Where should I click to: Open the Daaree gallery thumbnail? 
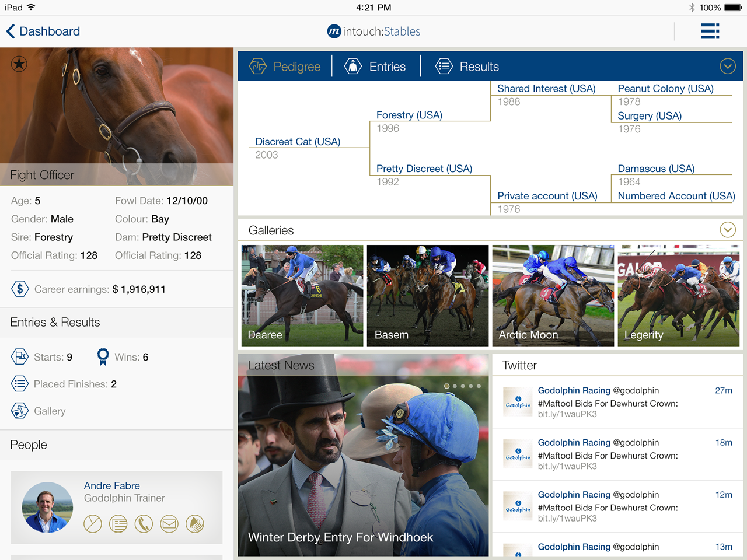click(302, 295)
